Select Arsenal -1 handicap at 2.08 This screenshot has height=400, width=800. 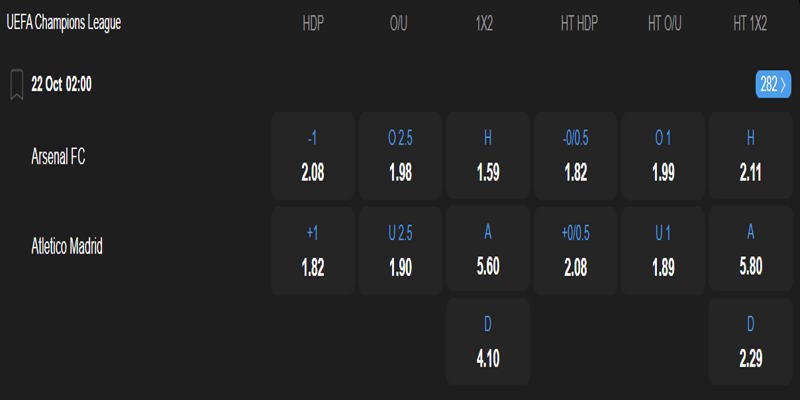pyautogui.click(x=313, y=156)
